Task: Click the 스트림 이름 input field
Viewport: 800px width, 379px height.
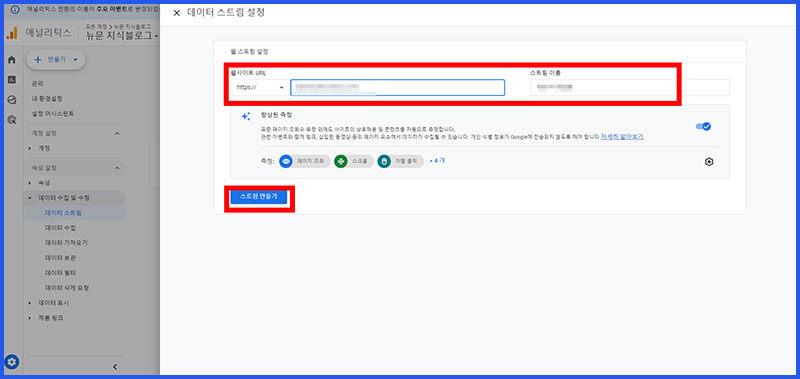Action: (x=629, y=88)
